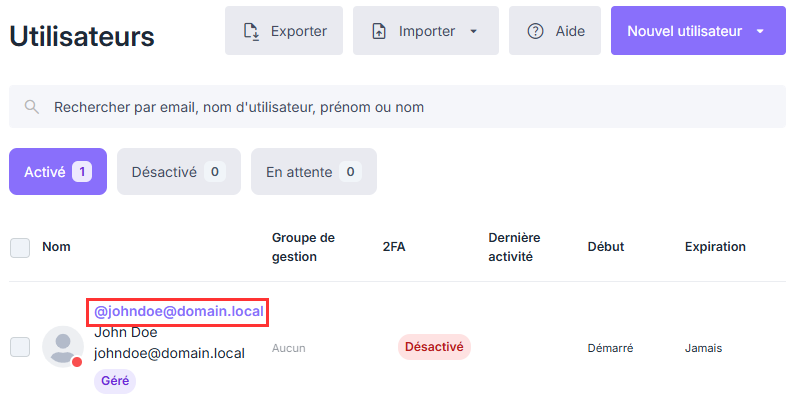Click the red status dot on avatar

pos(77,362)
